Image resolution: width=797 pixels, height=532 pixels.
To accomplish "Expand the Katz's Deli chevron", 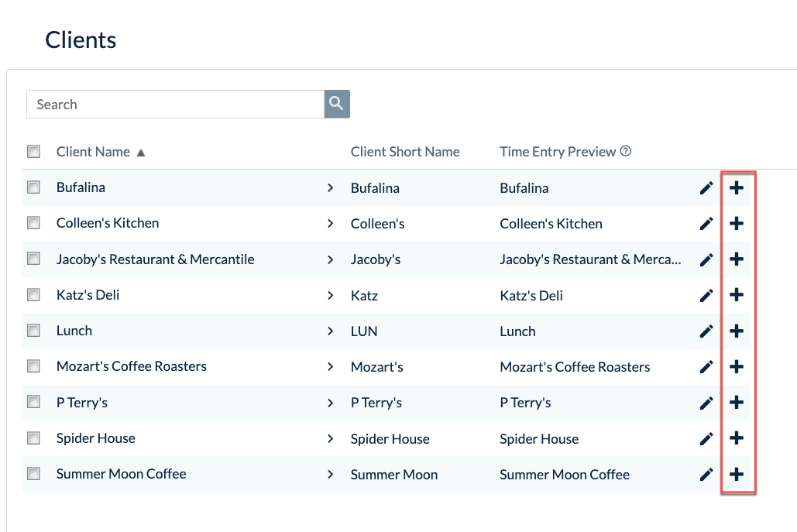I will (x=331, y=295).
